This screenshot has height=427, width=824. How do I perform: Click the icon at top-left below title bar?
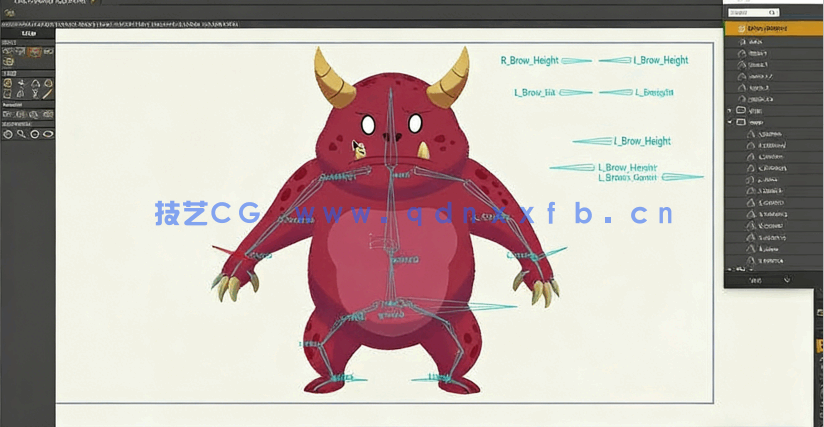coord(7,13)
